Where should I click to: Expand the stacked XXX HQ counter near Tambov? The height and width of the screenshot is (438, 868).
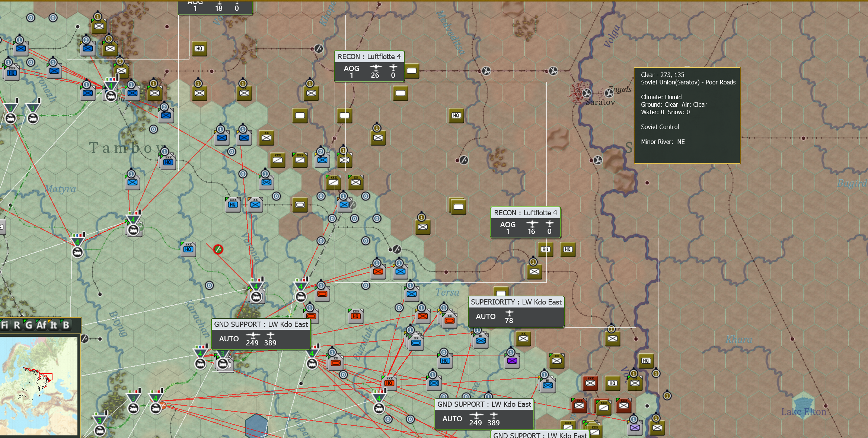coord(167,162)
